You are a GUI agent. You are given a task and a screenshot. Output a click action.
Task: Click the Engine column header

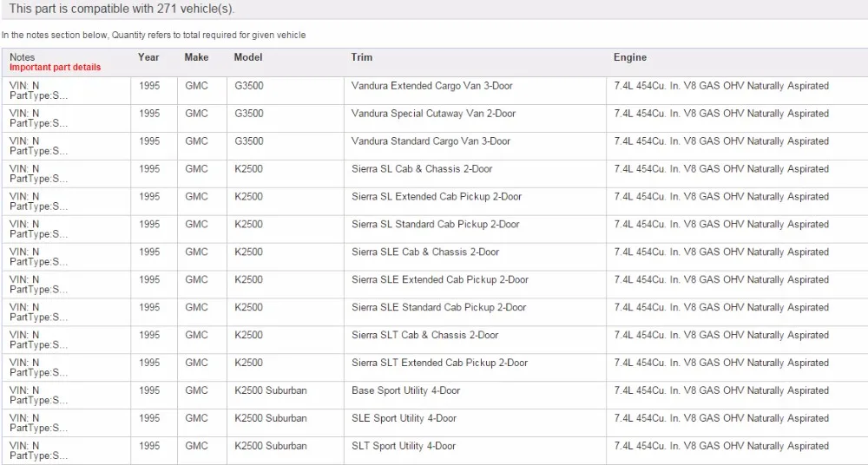pos(630,57)
